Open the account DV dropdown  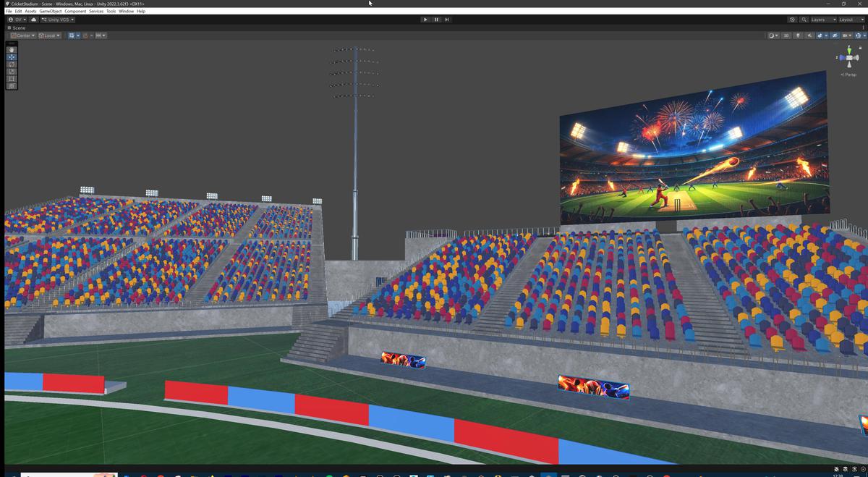pos(17,20)
